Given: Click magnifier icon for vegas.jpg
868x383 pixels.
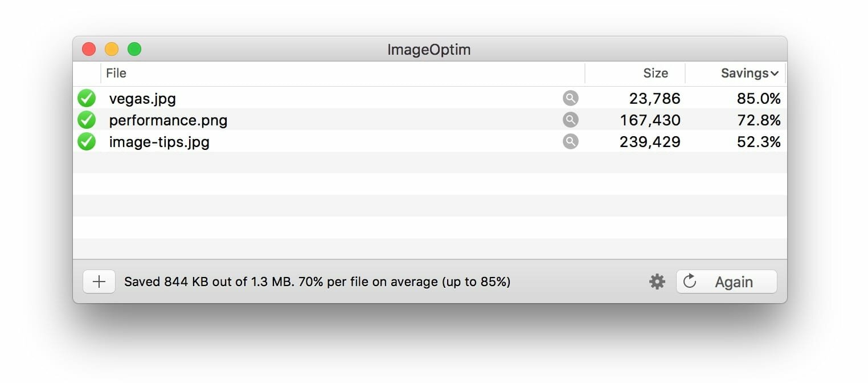Looking at the screenshot, I should click(x=570, y=98).
